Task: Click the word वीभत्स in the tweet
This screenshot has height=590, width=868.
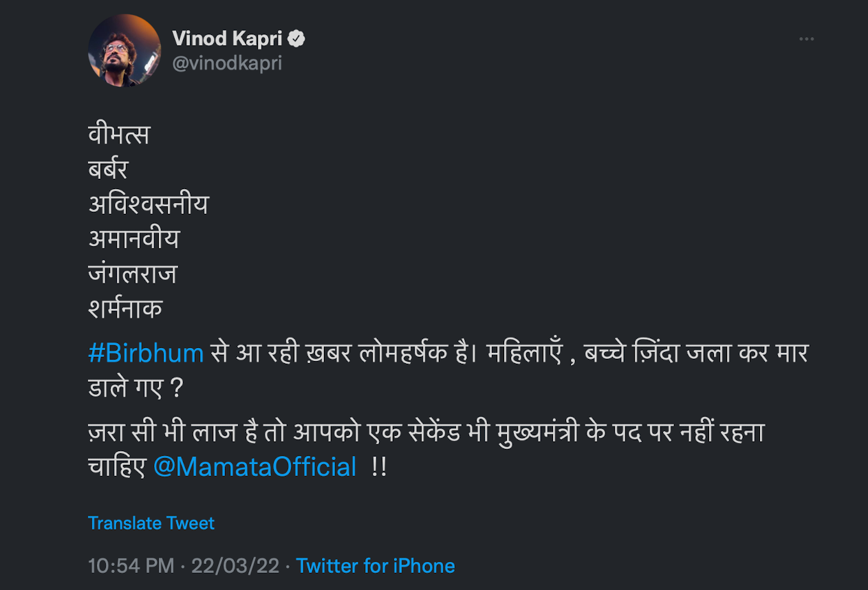Action: click(118, 135)
